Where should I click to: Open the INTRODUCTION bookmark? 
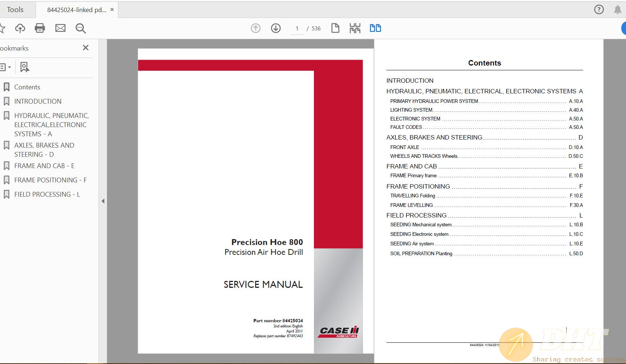[38, 101]
